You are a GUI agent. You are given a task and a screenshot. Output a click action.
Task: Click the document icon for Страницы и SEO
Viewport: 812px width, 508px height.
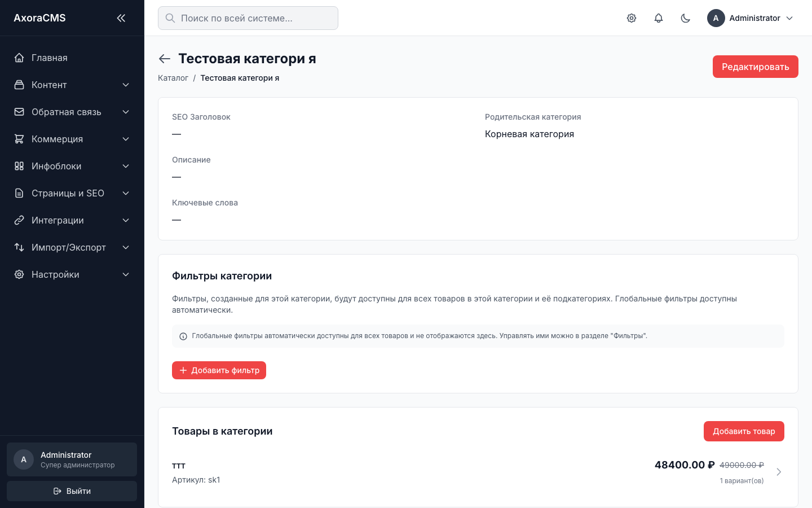19,193
